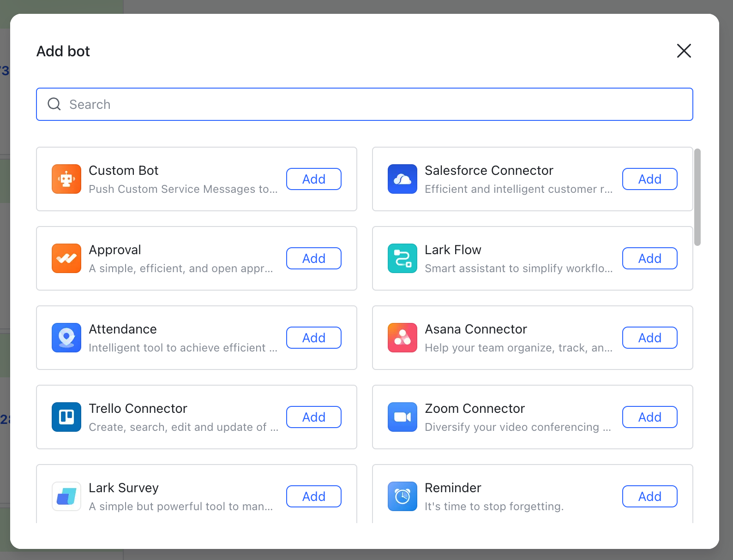Select the Lark Flow title
Screen dimensions: 733x560
[453, 250]
